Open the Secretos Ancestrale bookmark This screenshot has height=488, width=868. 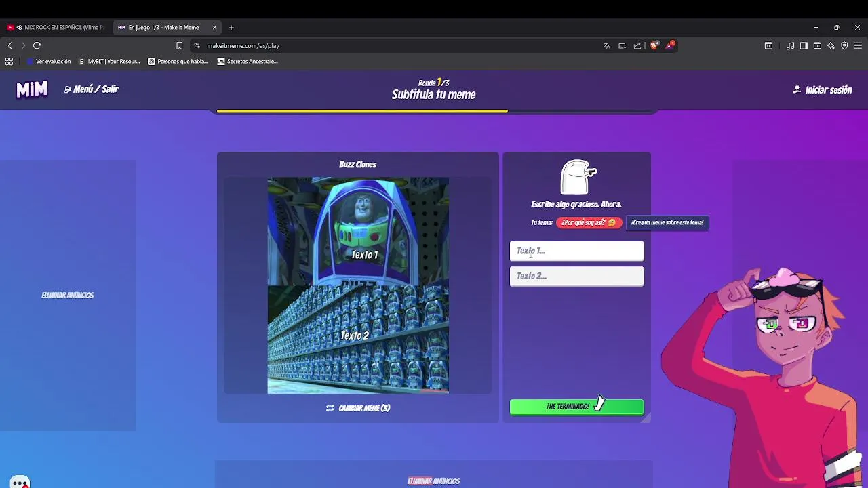tap(248, 61)
